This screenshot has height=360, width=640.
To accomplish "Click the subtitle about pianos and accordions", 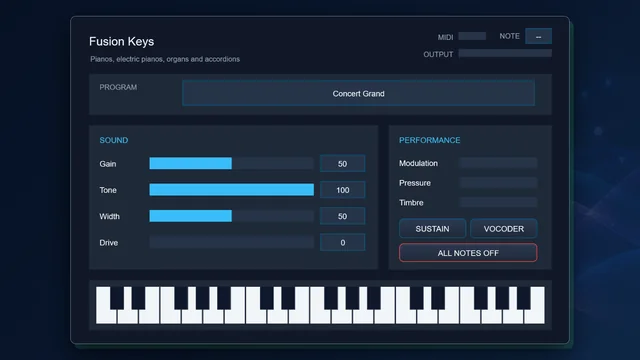I will pyautogui.click(x=165, y=59).
